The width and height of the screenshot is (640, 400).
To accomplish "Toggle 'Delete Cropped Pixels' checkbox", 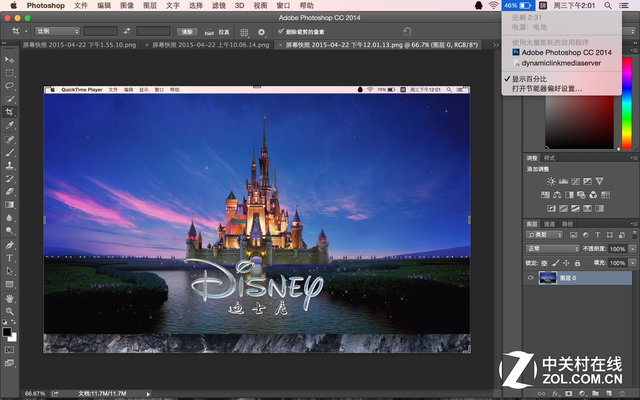I will click(280, 31).
